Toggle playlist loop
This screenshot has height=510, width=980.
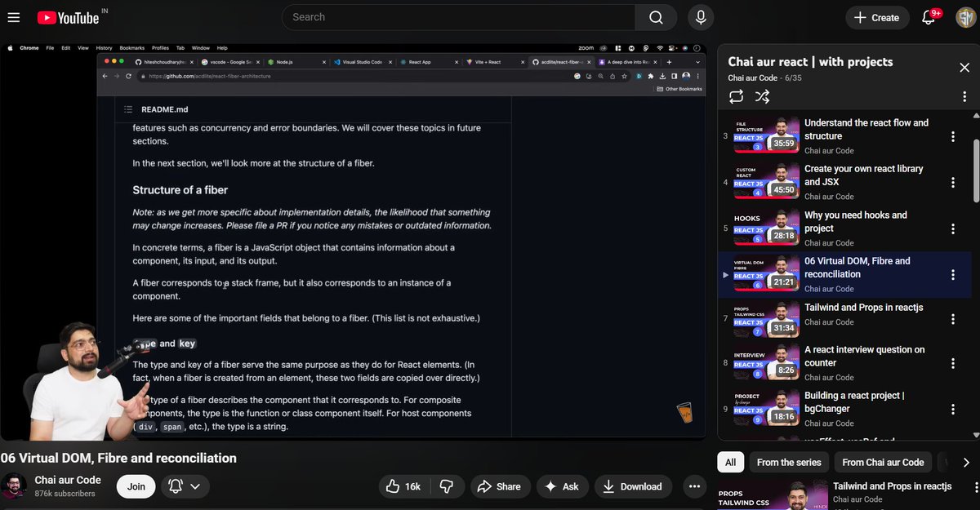[x=736, y=96]
